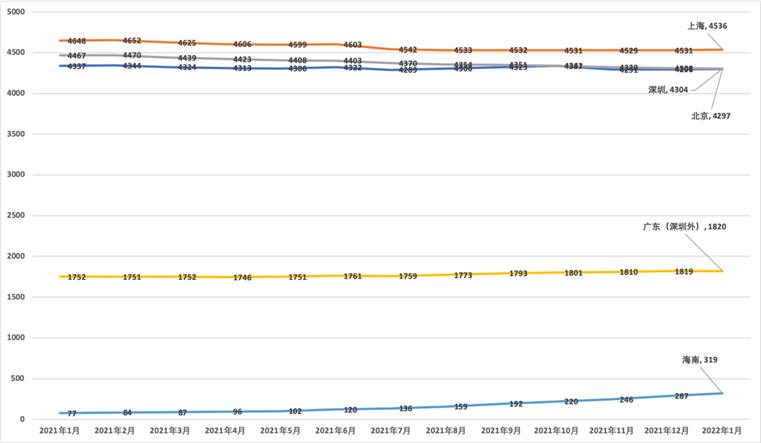
Task: Click orange line data label '4599'
Action: [298, 45]
